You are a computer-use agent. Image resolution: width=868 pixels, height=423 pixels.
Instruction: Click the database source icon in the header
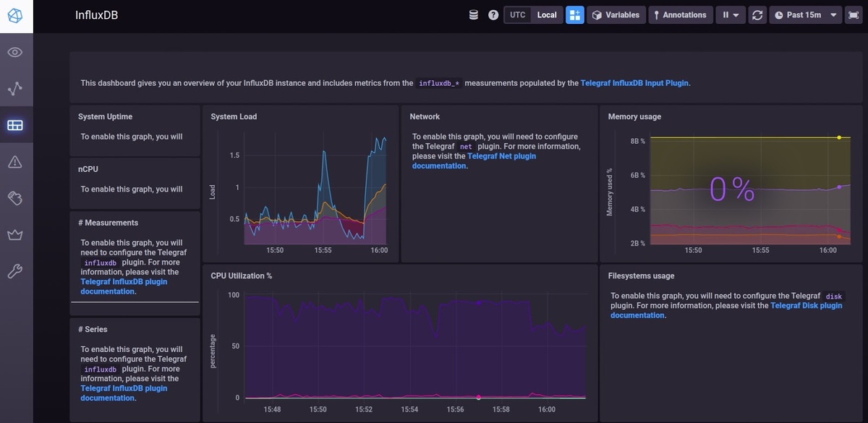474,14
